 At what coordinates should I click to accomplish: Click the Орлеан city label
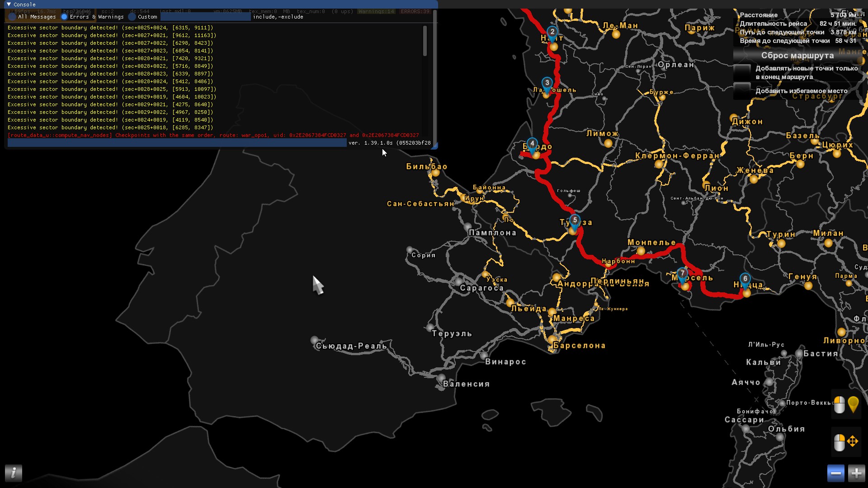click(676, 65)
